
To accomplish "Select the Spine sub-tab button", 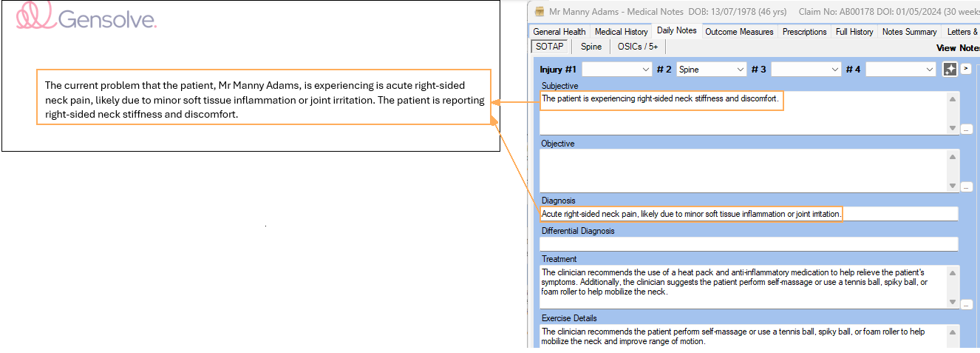I will click(591, 47).
